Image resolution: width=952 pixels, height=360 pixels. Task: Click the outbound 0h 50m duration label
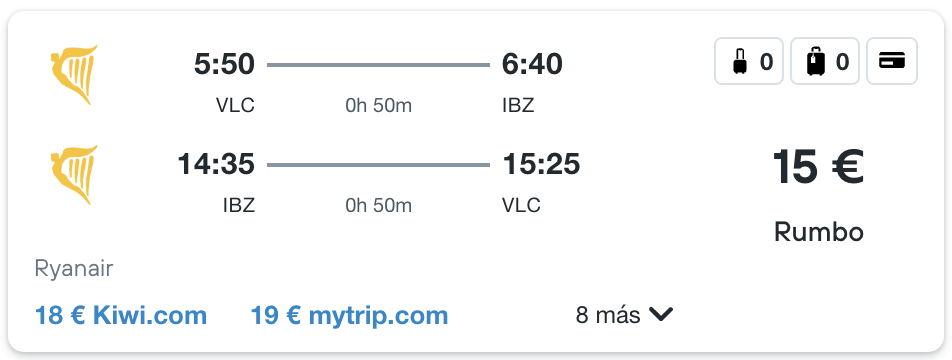coord(378,106)
